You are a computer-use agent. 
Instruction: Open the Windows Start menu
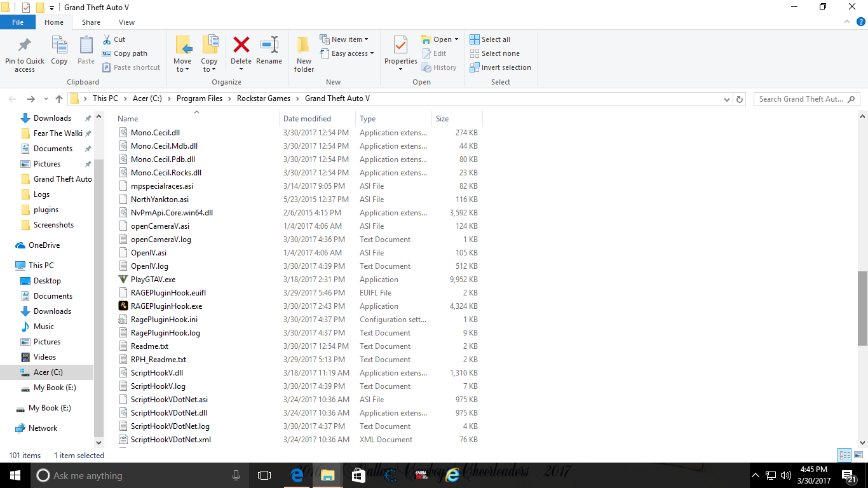pos(15,475)
